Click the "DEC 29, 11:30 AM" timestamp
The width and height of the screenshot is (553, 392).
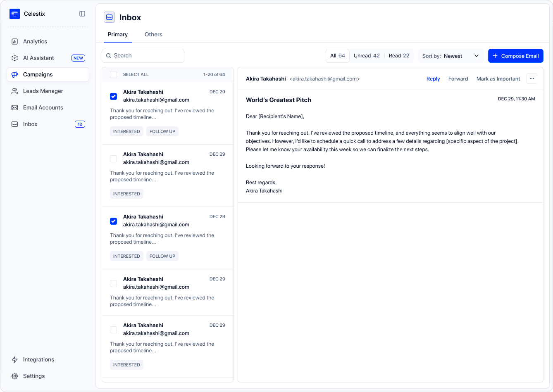tap(517, 99)
